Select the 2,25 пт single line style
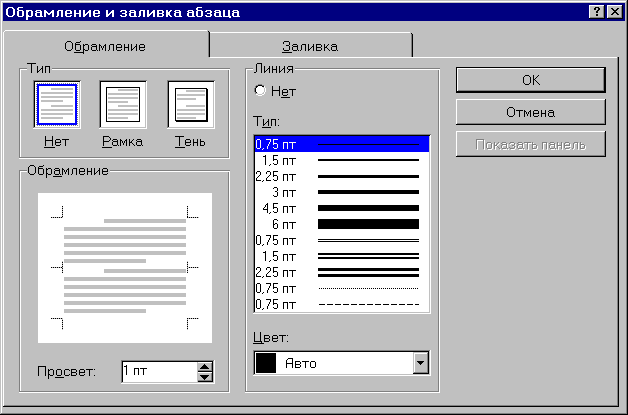 342,176
